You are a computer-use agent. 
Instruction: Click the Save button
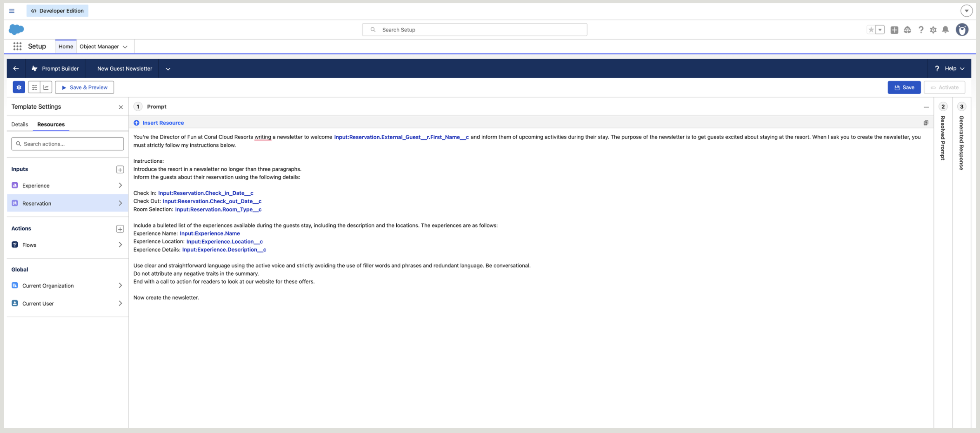click(904, 87)
